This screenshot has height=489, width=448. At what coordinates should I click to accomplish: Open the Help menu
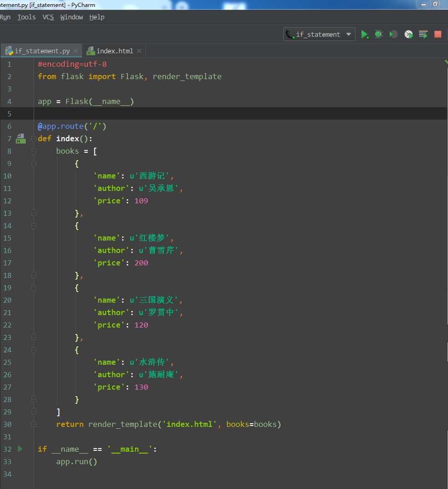pos(97,17)
